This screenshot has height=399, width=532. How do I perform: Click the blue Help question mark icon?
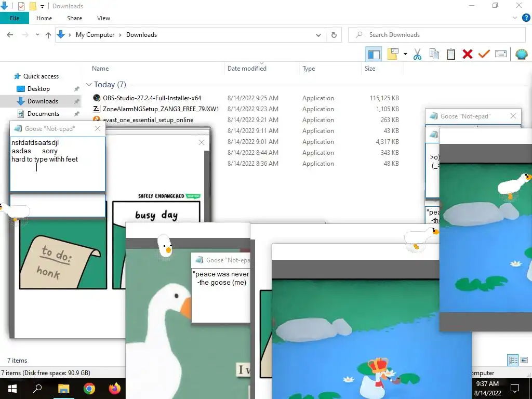click(526, 18)
